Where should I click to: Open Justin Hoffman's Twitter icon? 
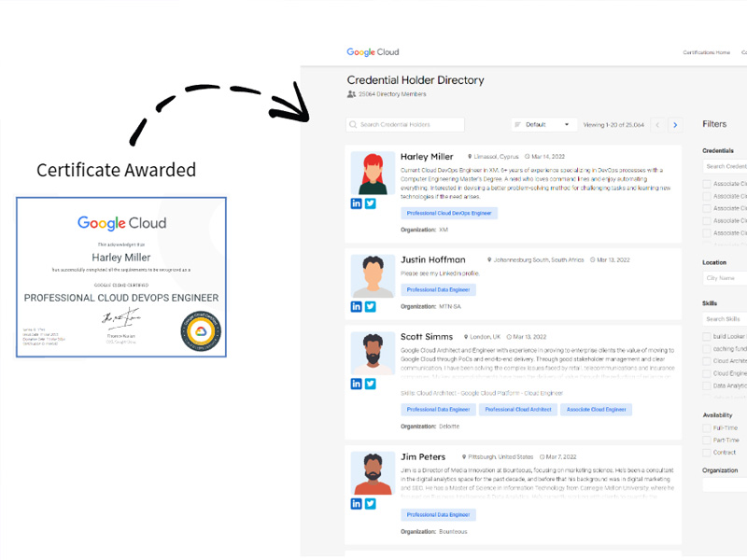370,307
